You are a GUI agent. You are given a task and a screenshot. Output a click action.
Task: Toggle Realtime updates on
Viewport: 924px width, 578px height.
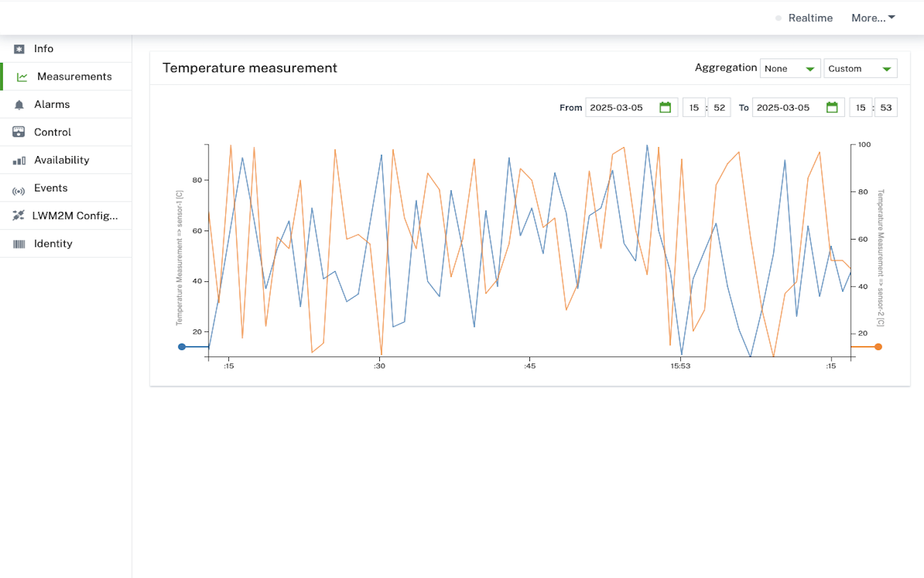click(x=804, y=18)
